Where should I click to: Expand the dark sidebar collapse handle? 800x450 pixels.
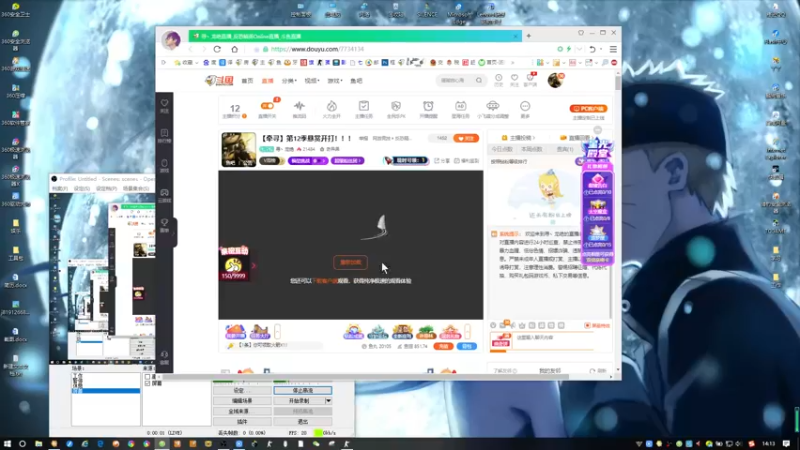coord(175,233)
